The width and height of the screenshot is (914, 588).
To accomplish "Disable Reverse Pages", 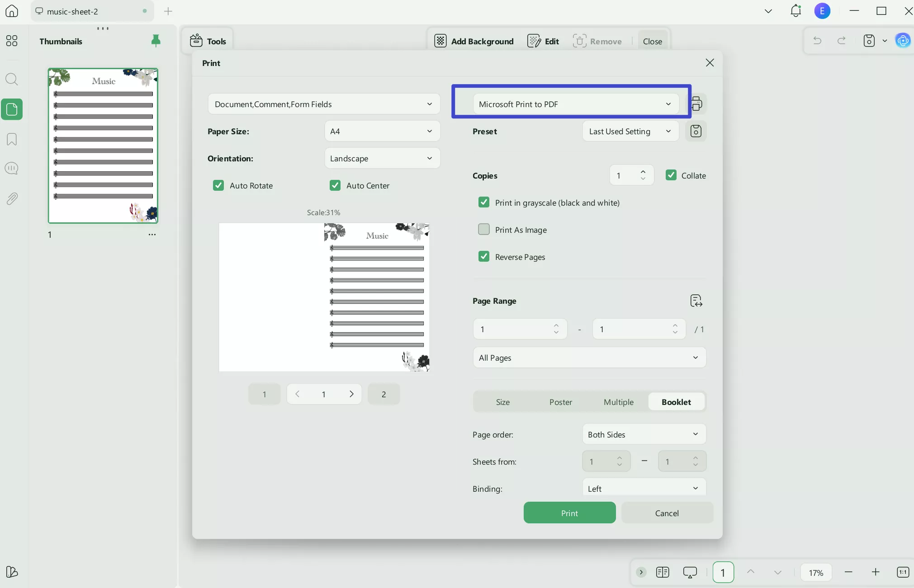I will point(484,256).
